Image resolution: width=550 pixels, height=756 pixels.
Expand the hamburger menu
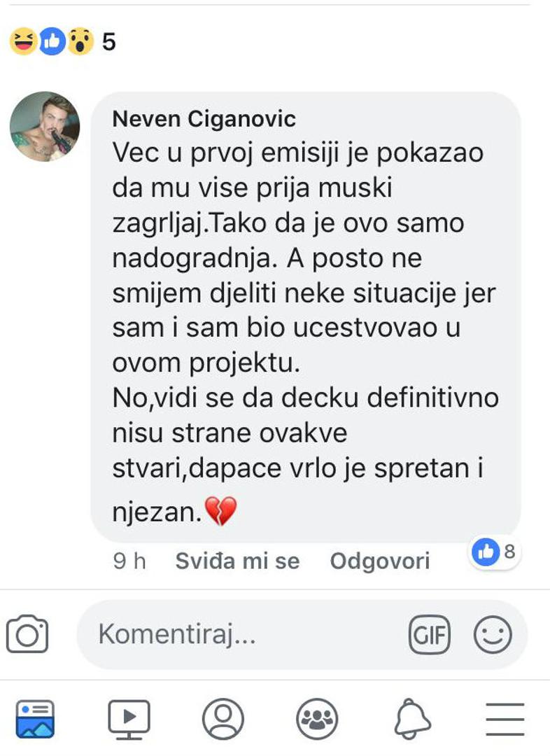click(505, 719)
